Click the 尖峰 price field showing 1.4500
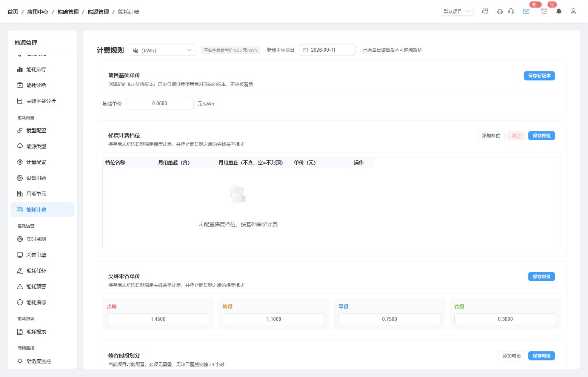This screenshot has width=588, height=377. (x=158, y=319)
